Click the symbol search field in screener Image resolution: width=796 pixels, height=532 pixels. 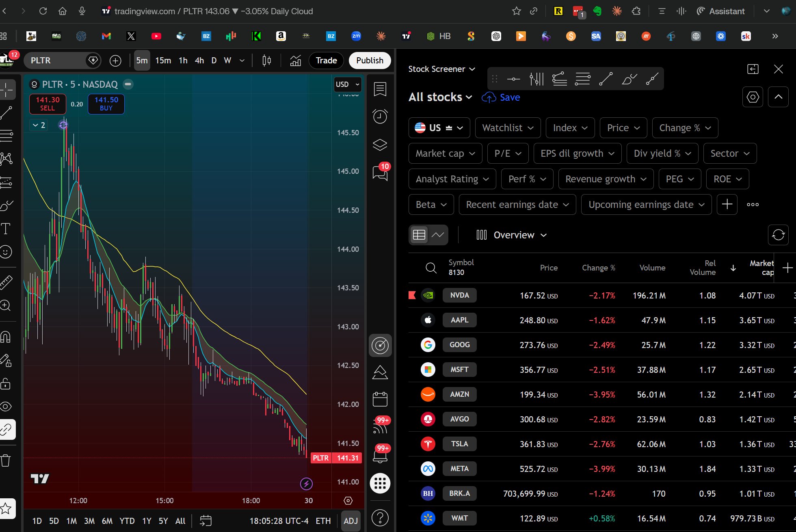(x=430, y=268)
